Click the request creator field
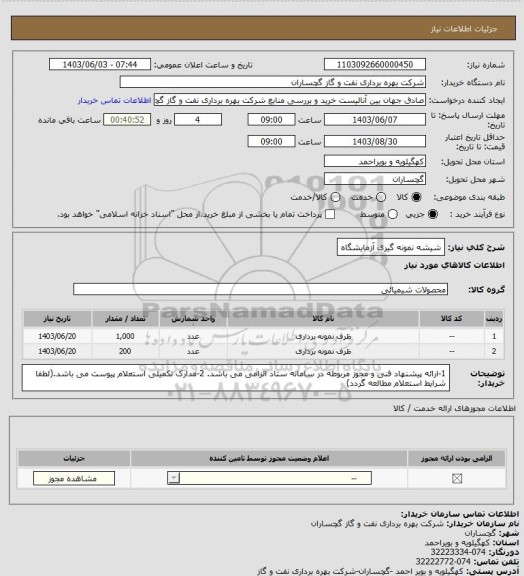 pyautogui.click(x=290, y=100)
